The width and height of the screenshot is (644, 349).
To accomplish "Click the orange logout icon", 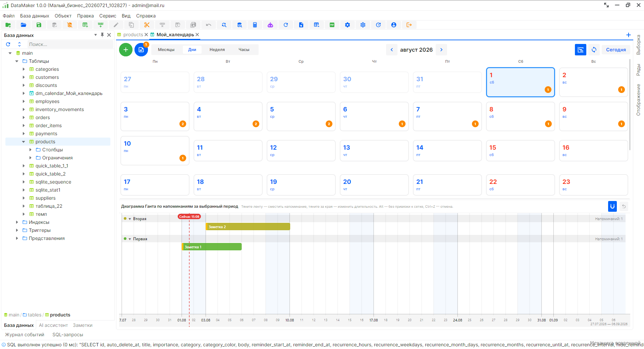I will (x=409, y=25).
